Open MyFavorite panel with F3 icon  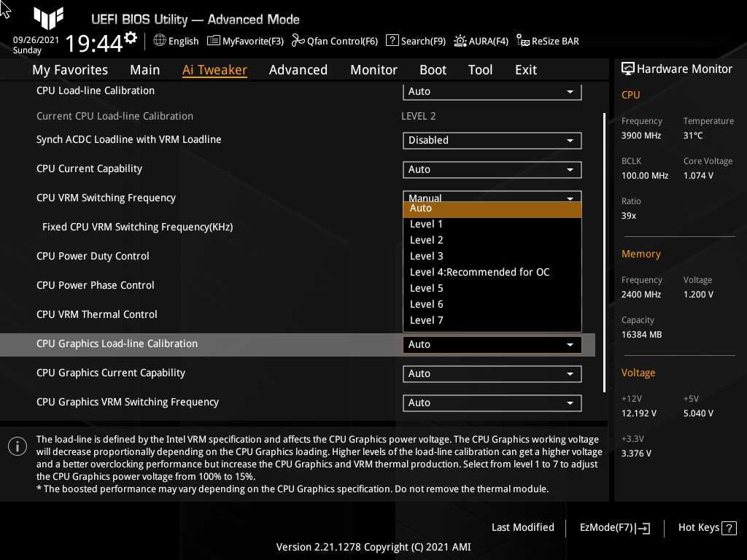click(x=245, y=41)
